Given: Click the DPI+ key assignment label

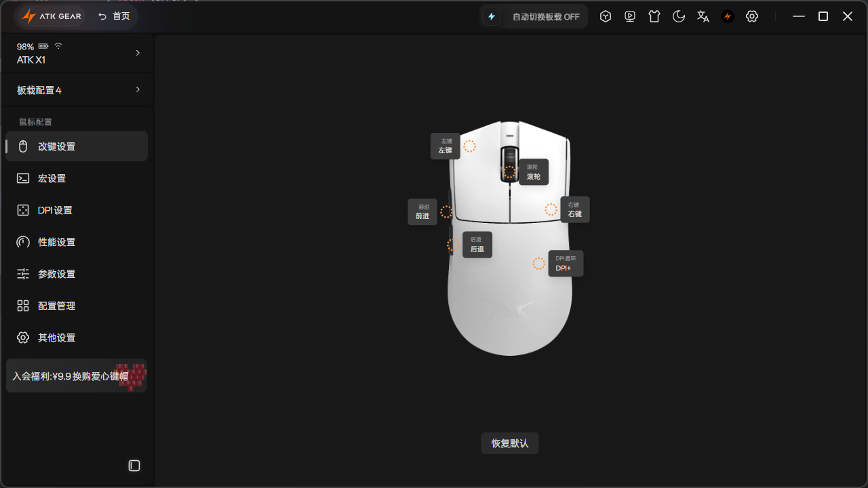Looking at the screenshot, I should (566, 264).
